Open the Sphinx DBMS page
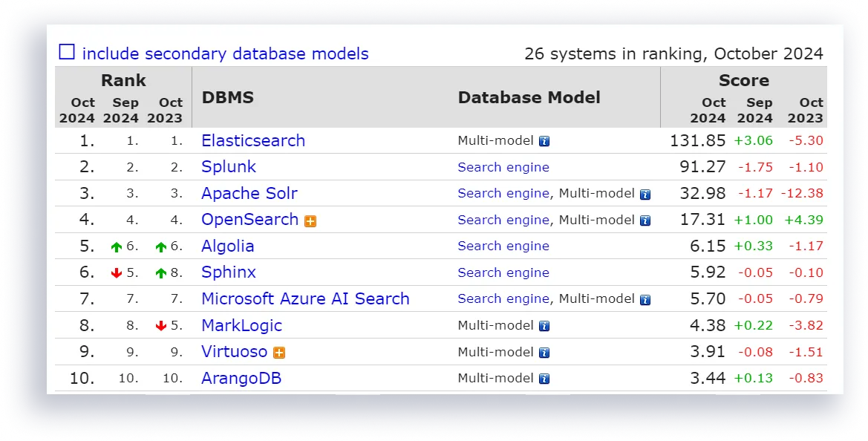Image resolution: width=868 pixels, height=441 pixels. click(229, 272)
